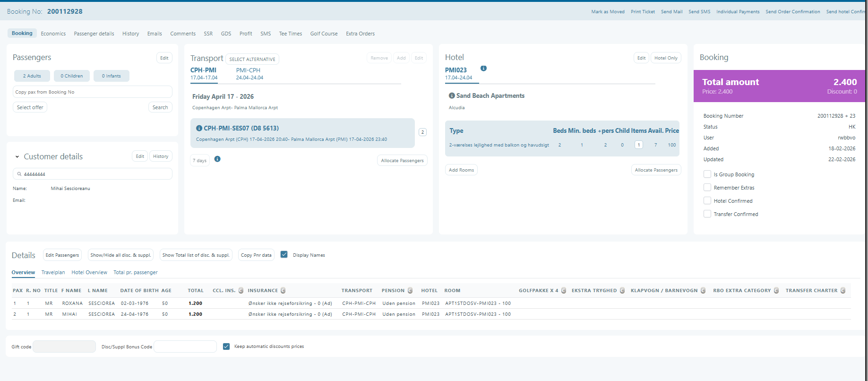Click the info icon beside PMI023 hotel code

click(483, 69)
